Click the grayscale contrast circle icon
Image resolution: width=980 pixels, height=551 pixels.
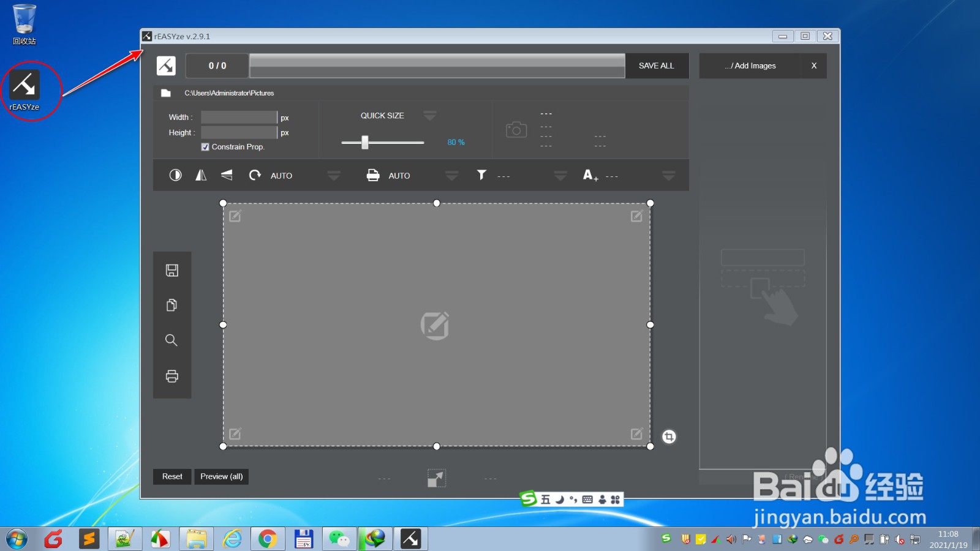(x=175, y=175)
